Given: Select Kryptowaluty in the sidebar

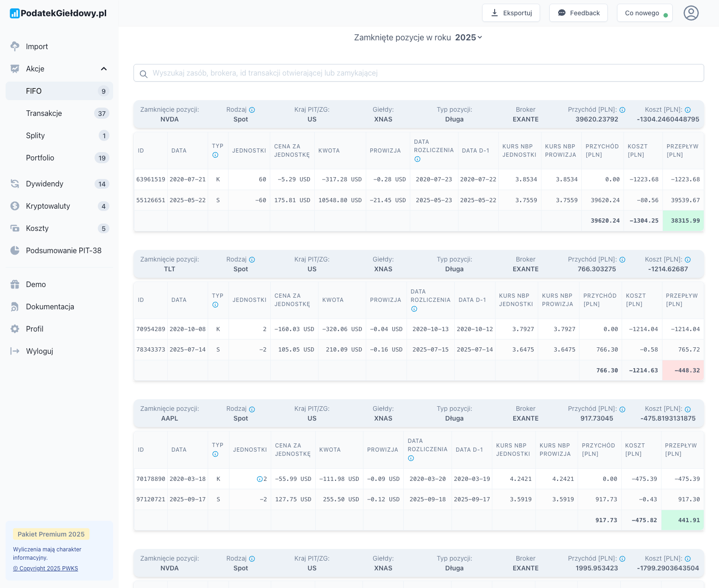Looking at the screenshot, I should click(48, 206).
